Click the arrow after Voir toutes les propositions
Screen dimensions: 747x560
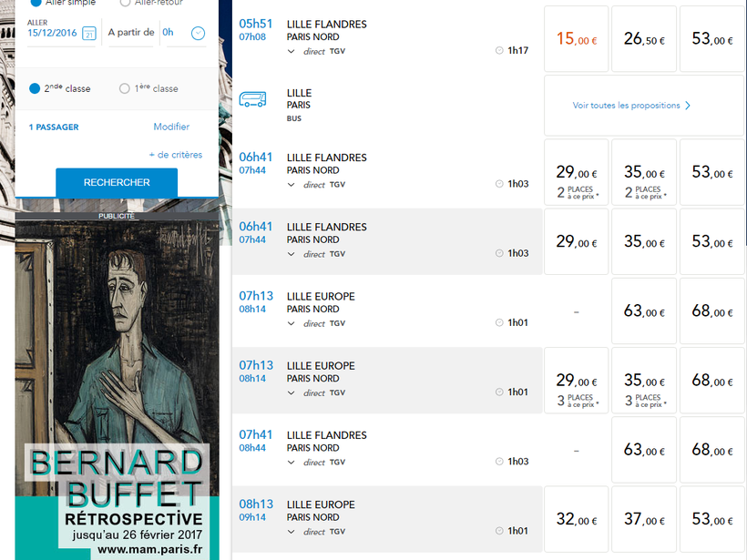coord(688,106)
